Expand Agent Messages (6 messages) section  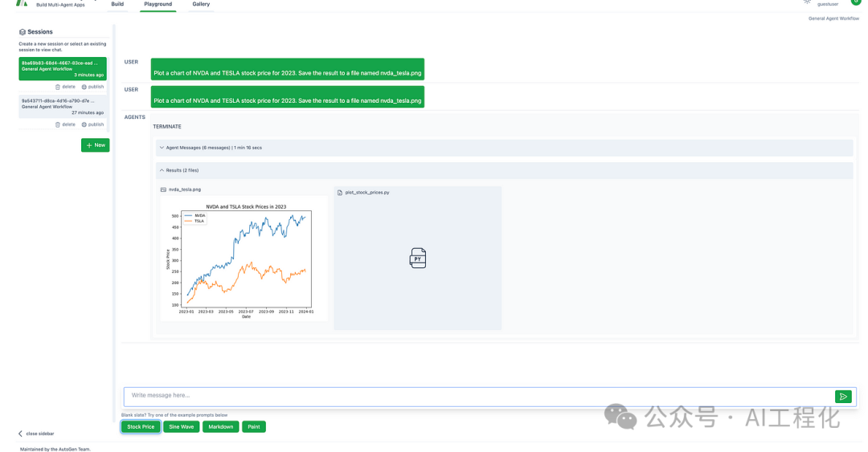(504, 148)
